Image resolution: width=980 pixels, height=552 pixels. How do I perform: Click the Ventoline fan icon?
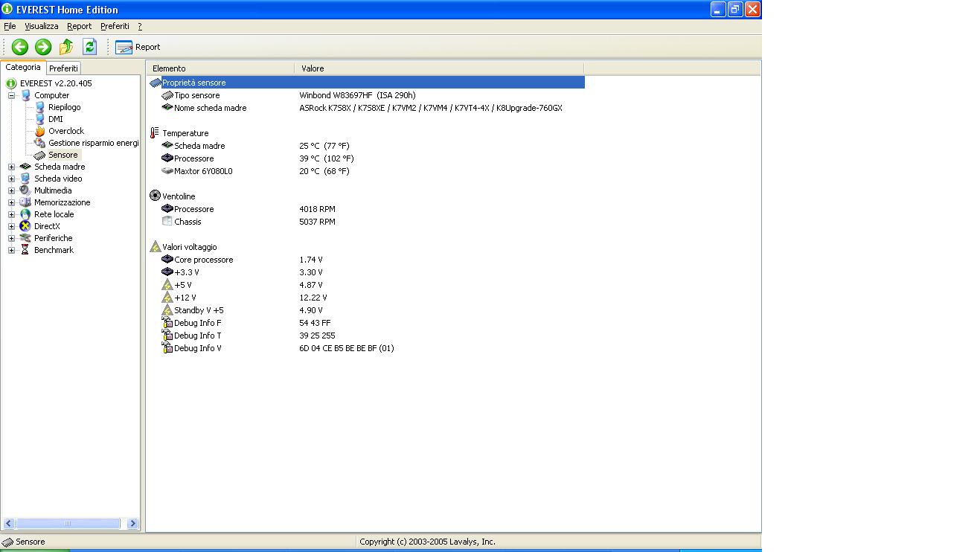point(155,196)
